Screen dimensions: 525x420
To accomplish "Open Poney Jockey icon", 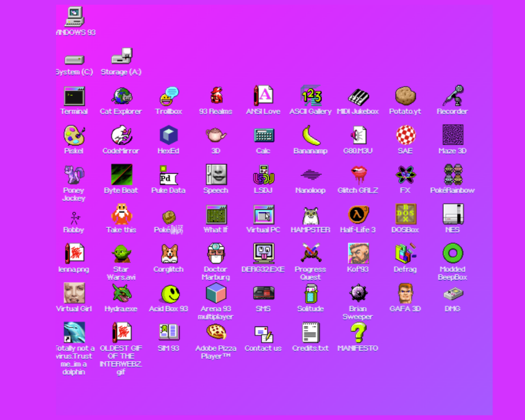I will tap(74, 175).
